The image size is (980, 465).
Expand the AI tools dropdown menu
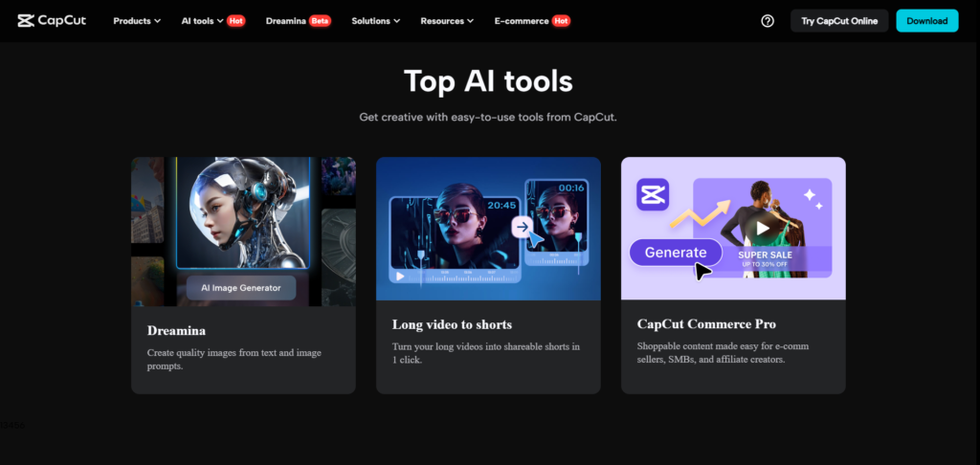tap(203, 21)
